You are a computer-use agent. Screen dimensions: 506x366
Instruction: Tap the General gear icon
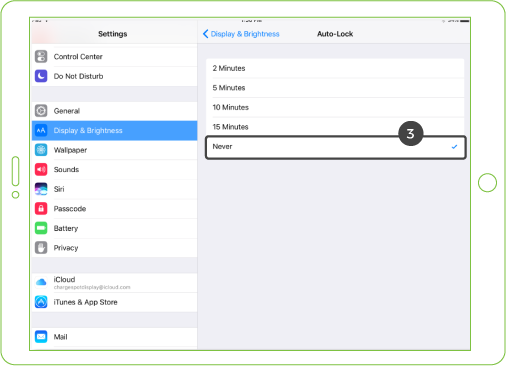tap(41, 111)
